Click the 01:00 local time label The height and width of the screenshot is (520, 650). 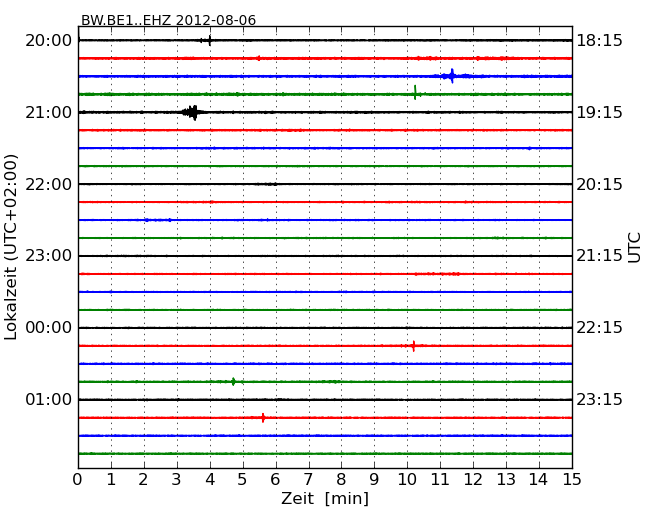click(x=49, y=399)
